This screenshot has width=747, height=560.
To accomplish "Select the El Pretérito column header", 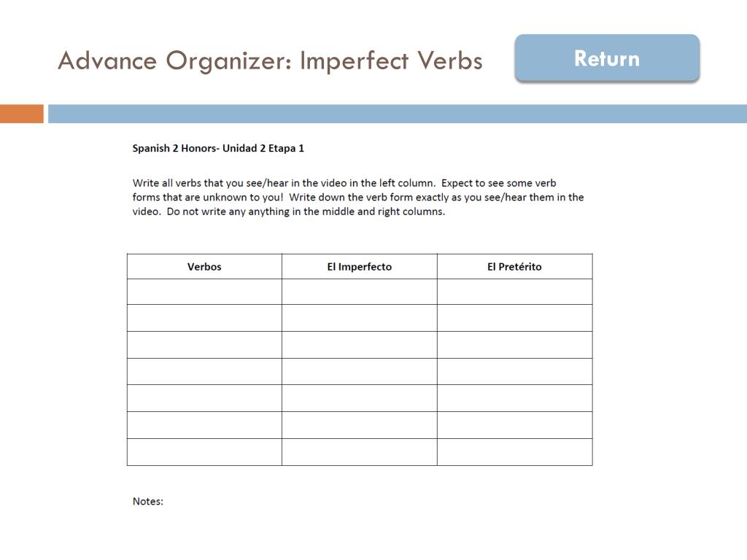I will [514, 267].
